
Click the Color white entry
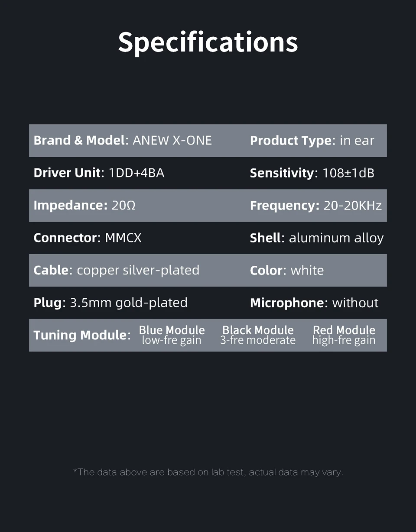(287, 270)
